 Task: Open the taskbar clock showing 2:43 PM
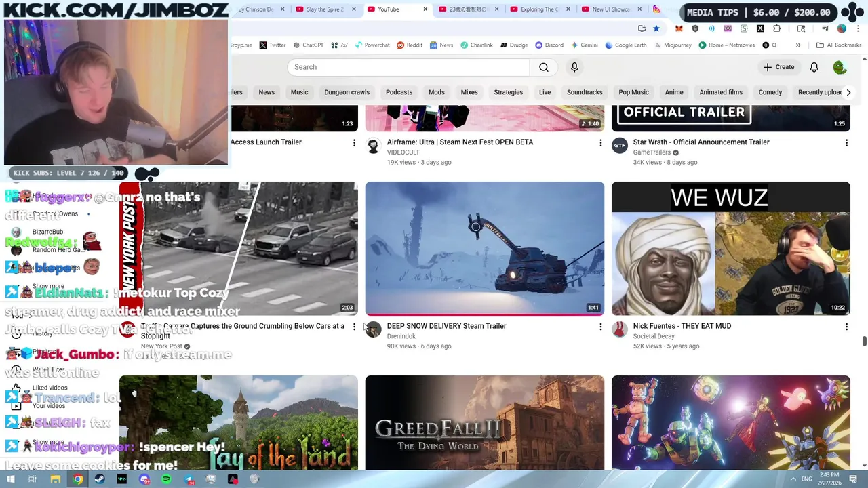click(829, 479)
